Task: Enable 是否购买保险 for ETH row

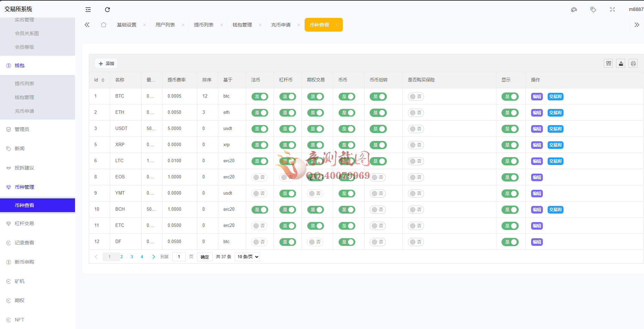Action: tap(416, 113)
